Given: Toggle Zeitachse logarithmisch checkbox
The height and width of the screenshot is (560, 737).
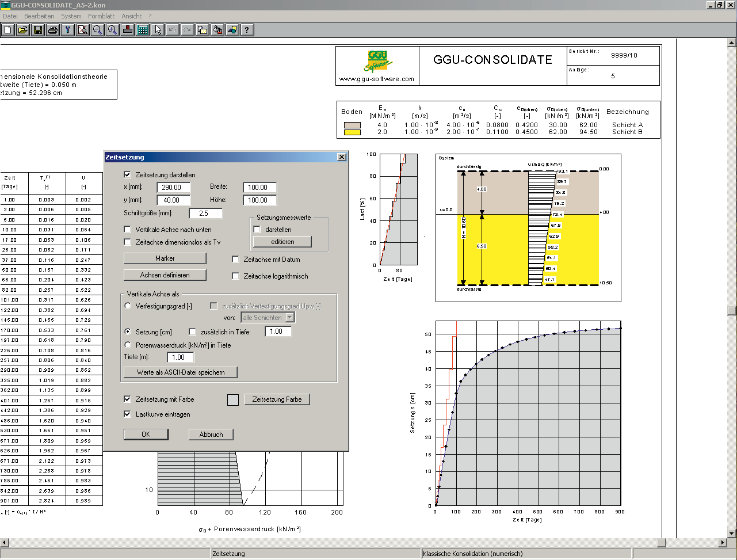Looking at the screenshot, I should [x=235, y=276].
